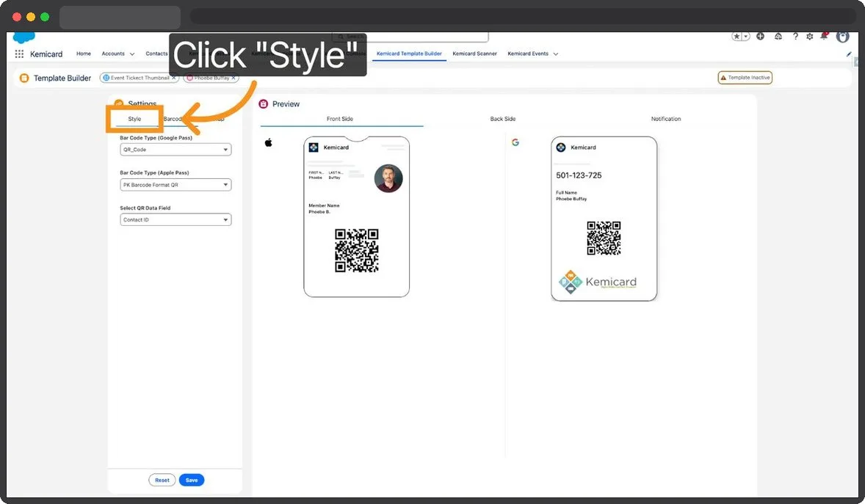This screenshot has height=504, width=865.
Task: Click the Phoebe Buffay pill
Action: 211,78
